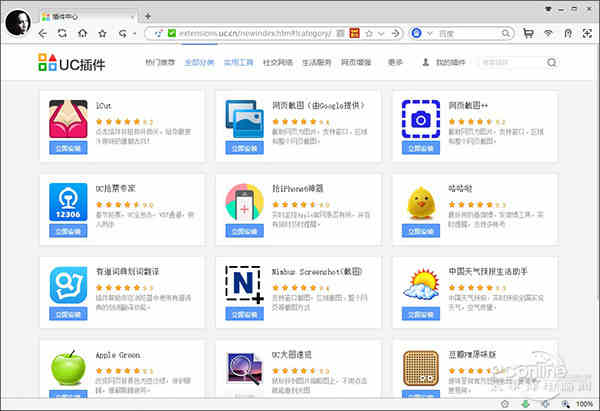Screen dimensions: 600x411
Task: Open the iCut plugin title
Action: (x=103, y=106)
